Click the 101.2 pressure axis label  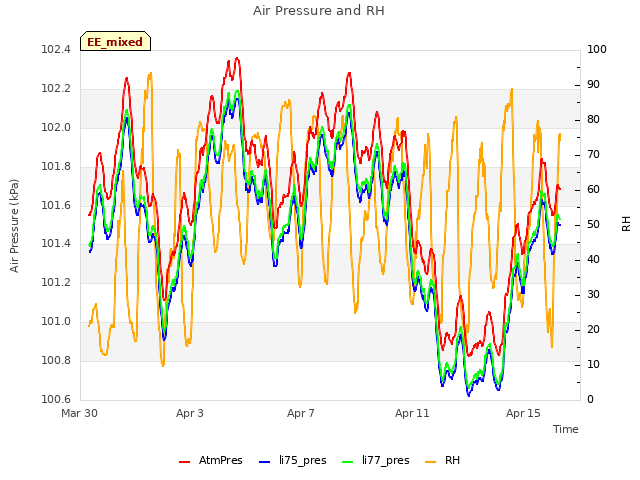tap(56, 282)
